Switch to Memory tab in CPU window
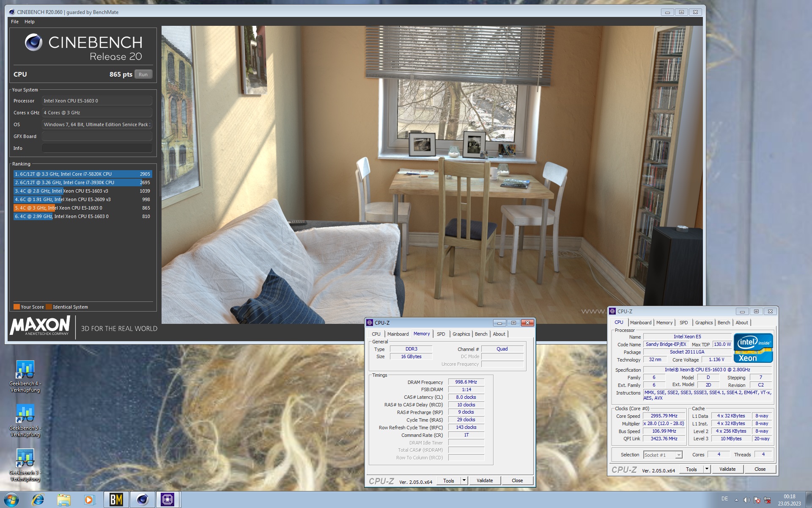 click(664, 323)
